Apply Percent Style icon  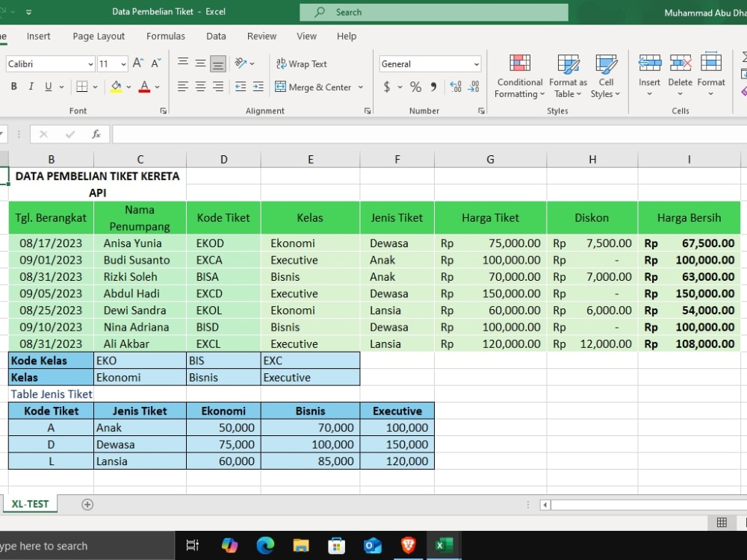coord(415,87)
